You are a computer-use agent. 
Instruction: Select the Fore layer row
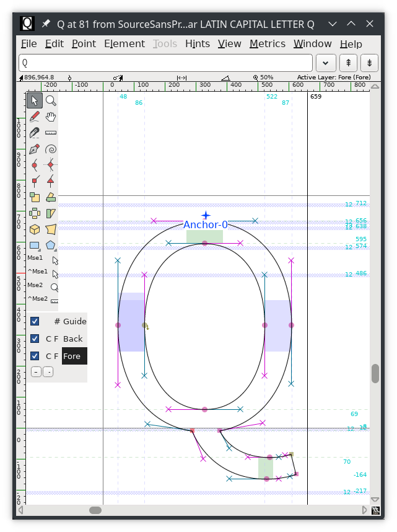click(57, 356)
